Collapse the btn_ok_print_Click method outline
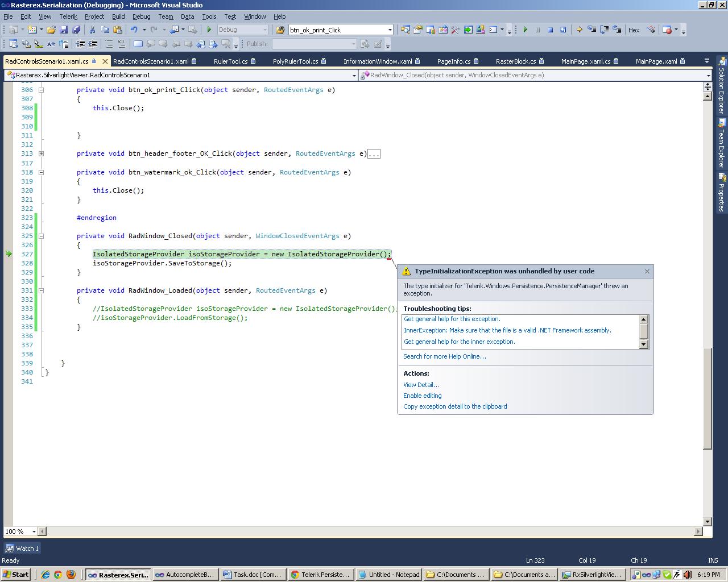Screen dimensions: 728x582 (41, 90)
